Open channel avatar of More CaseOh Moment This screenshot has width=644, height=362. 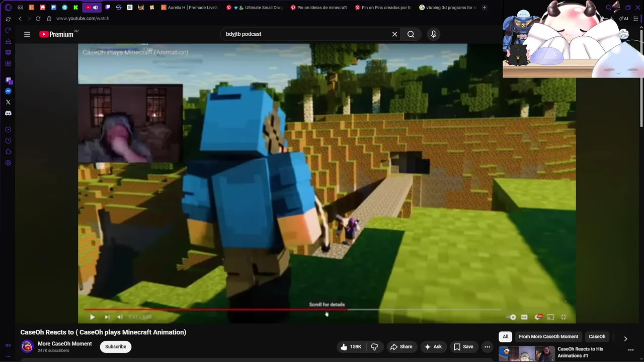[x=27, y=346]
